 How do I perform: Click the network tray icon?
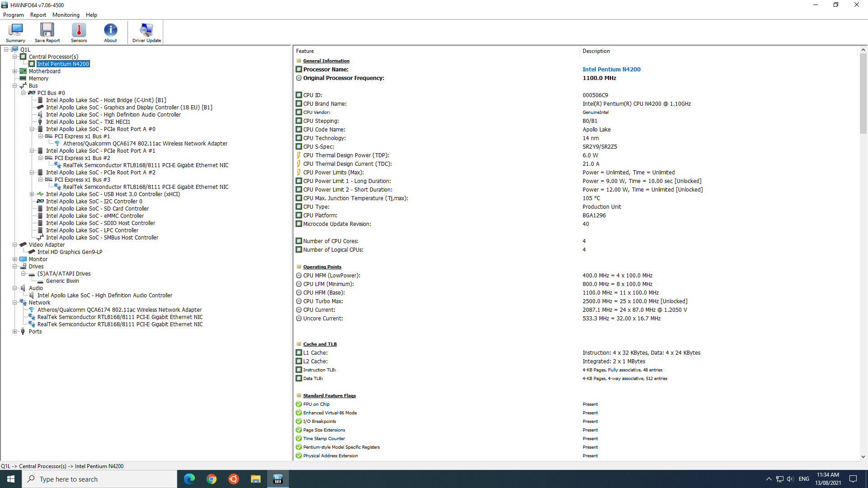click(x=780, y=479)
